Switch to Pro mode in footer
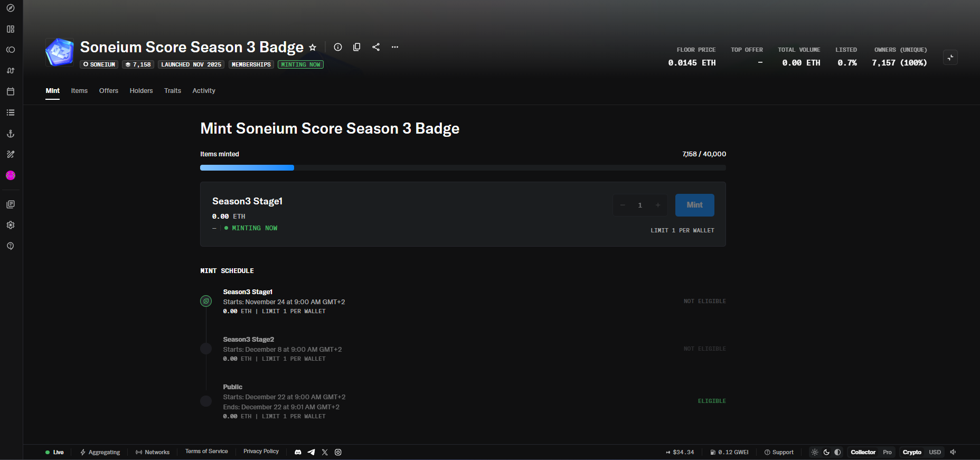980x460 pixels. tap(887, 452)
